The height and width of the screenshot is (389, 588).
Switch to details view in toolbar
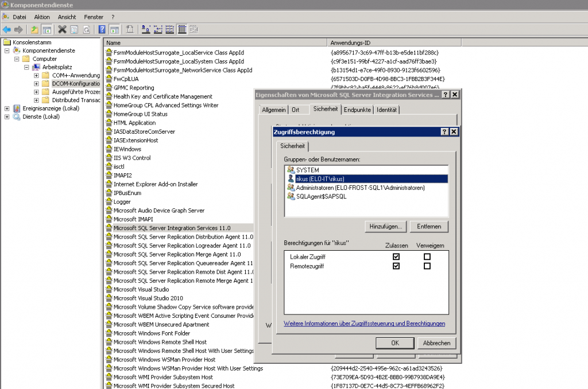pyautogui.click(x=182, y=30)
